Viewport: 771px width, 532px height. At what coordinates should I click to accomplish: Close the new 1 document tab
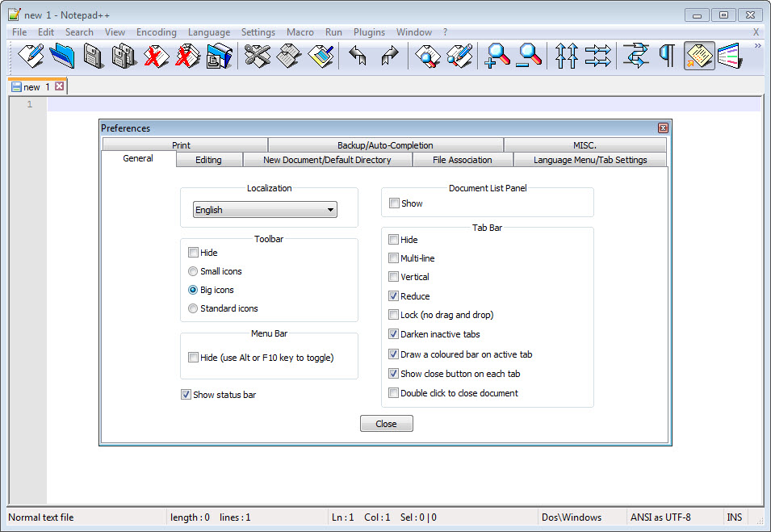coord(60,86)
